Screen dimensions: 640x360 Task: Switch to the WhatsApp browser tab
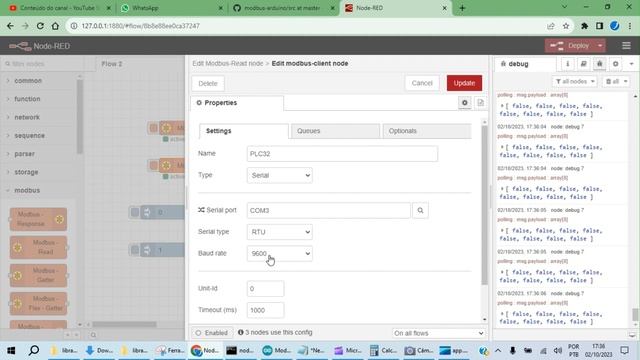coord(171,8)
